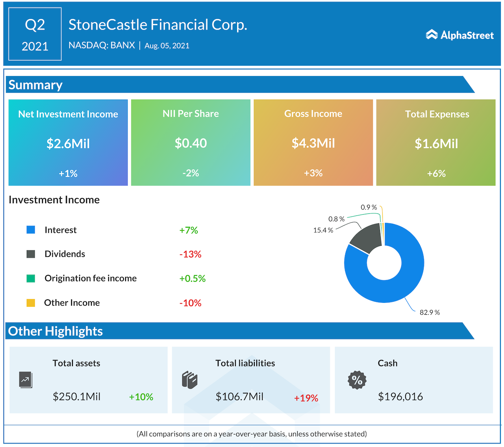Click the Total liabilities books icon
The width and height of the screenshot is (504, 447).
point(189,380)
